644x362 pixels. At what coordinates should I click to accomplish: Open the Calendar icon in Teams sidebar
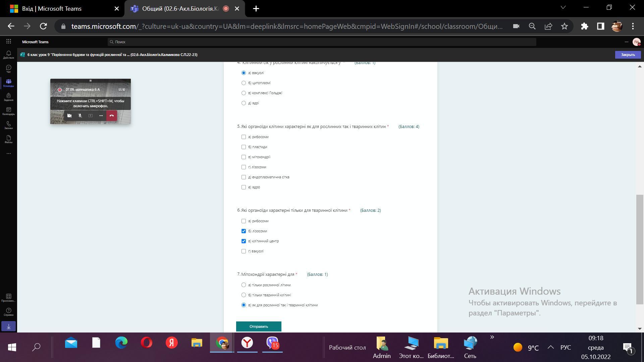8,111
